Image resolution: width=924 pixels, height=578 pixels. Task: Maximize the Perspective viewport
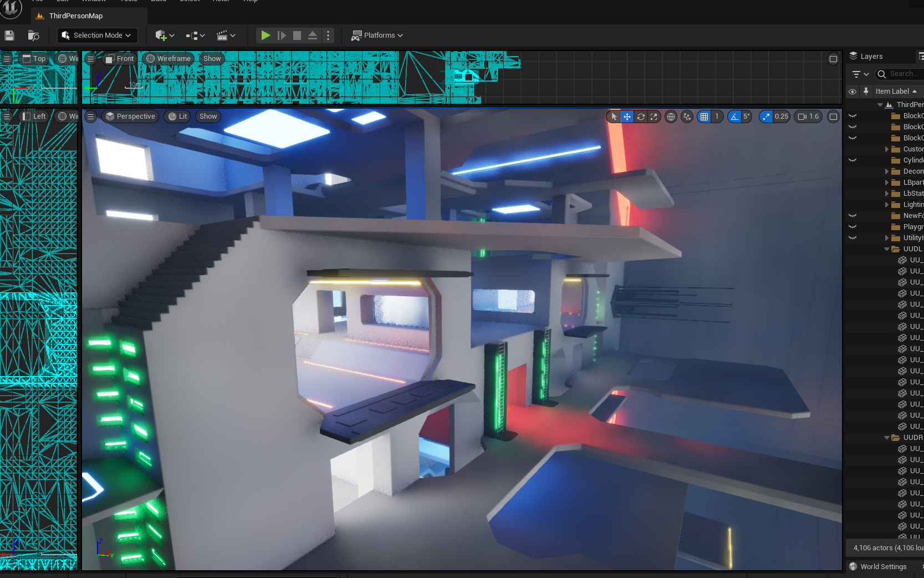point(833,116)
